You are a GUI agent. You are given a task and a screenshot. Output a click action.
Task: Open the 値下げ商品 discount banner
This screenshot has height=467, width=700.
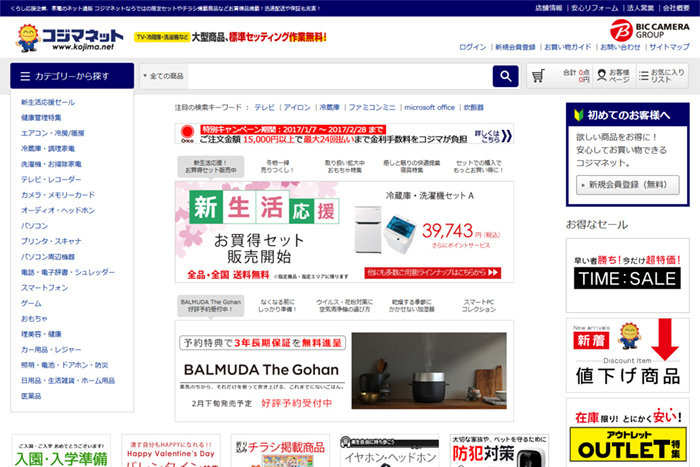tap(627, 355)
